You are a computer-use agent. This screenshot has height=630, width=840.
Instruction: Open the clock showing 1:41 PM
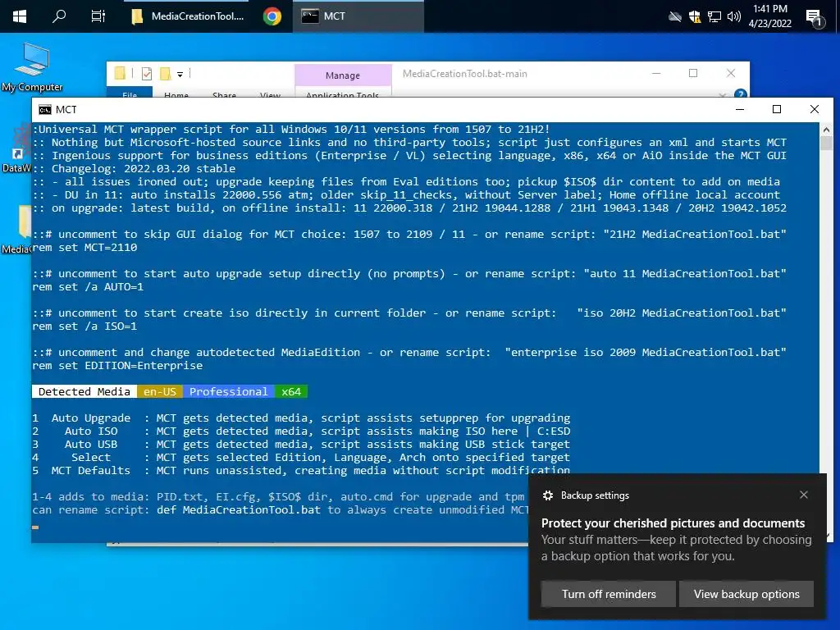(769, 16)
